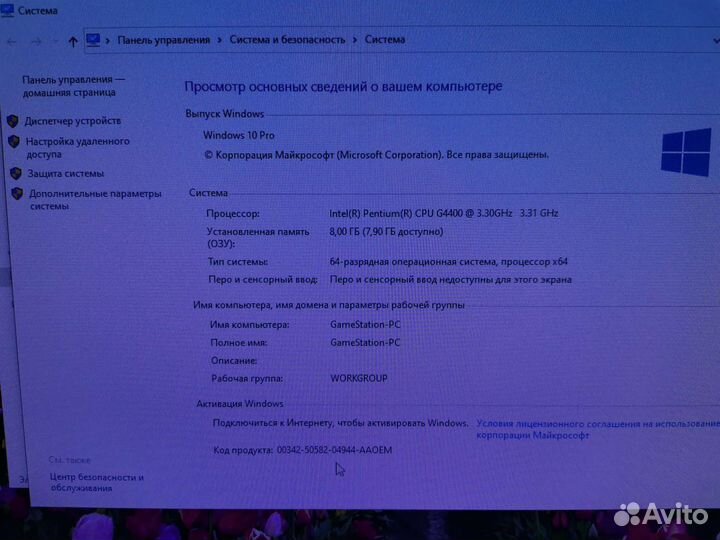Click the computer icon in address bar
Screen dimensions: 720x540
93,40
